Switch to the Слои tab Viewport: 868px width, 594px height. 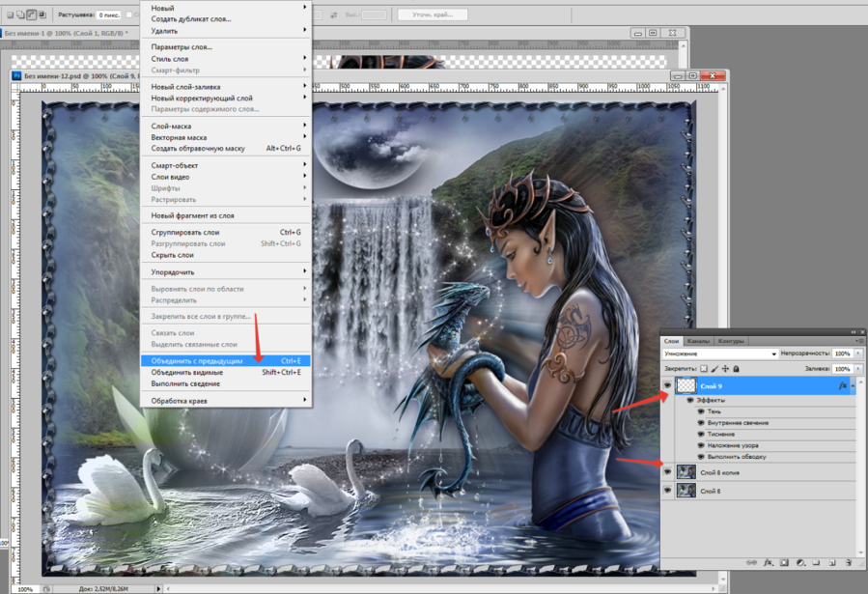click(x=671, y=341)
